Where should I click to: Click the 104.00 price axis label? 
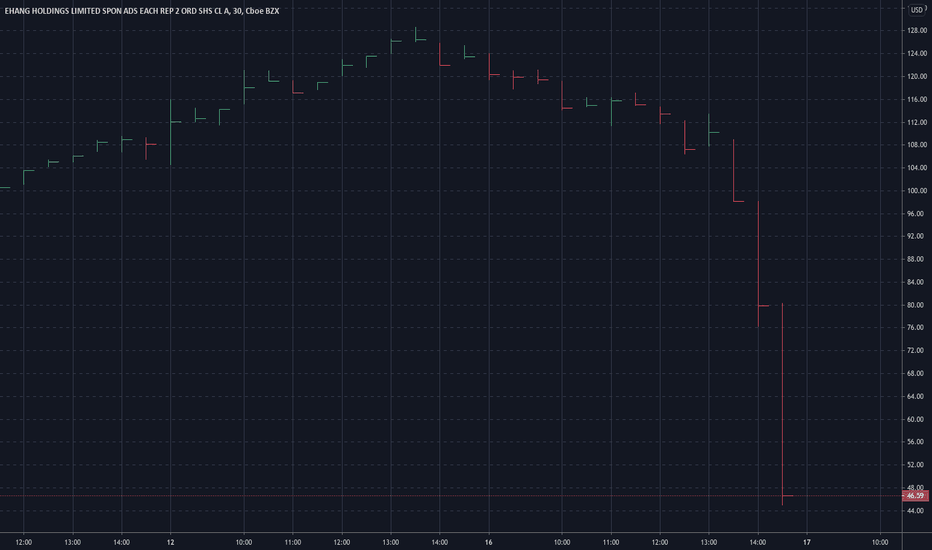(x=917, y=168)
